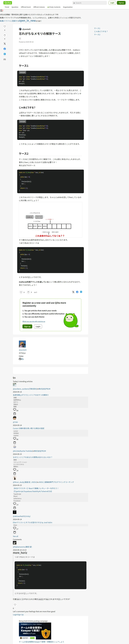
Task: Like the k12da trending article with 14 likes
Action: click(15, 470)
